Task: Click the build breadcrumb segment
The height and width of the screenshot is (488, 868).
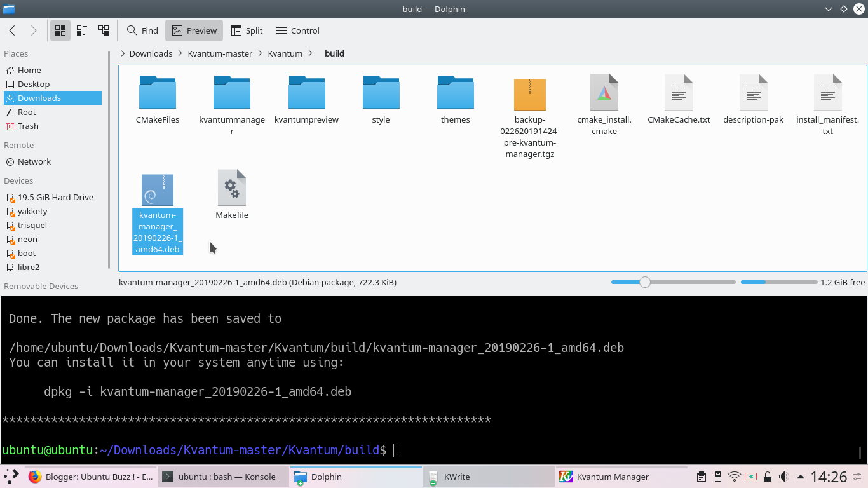Action: 334,53
